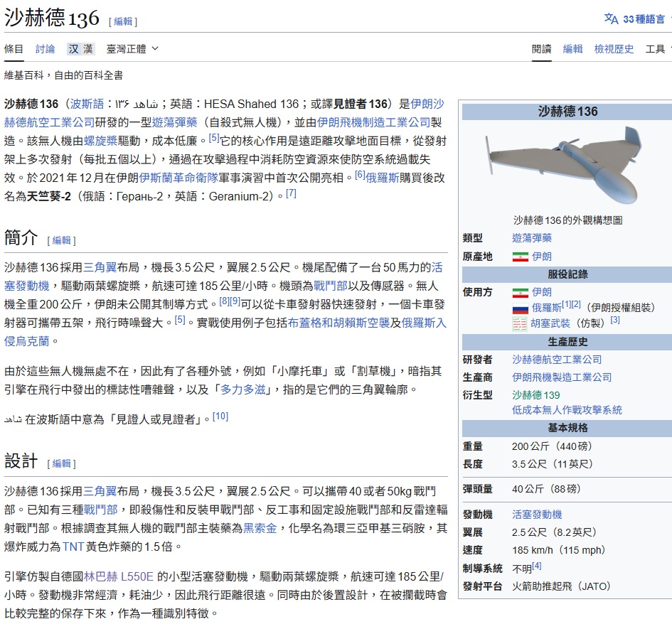This screenshot has height=624, width=672.
Task: Click the Russia flag icon in 使用方
Action: 520,308
